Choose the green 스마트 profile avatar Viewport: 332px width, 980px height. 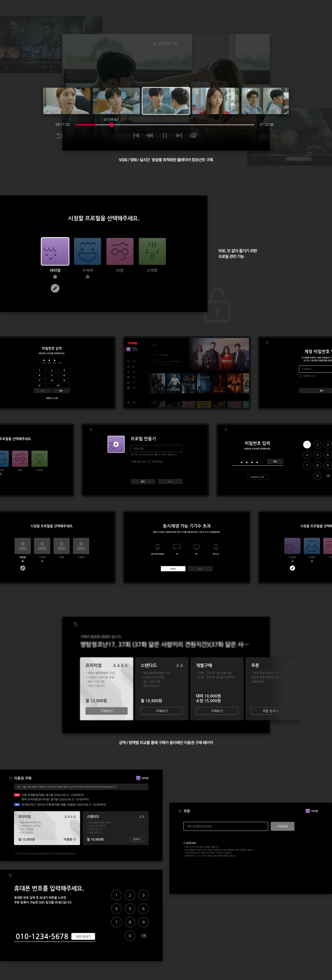[152, 251]
